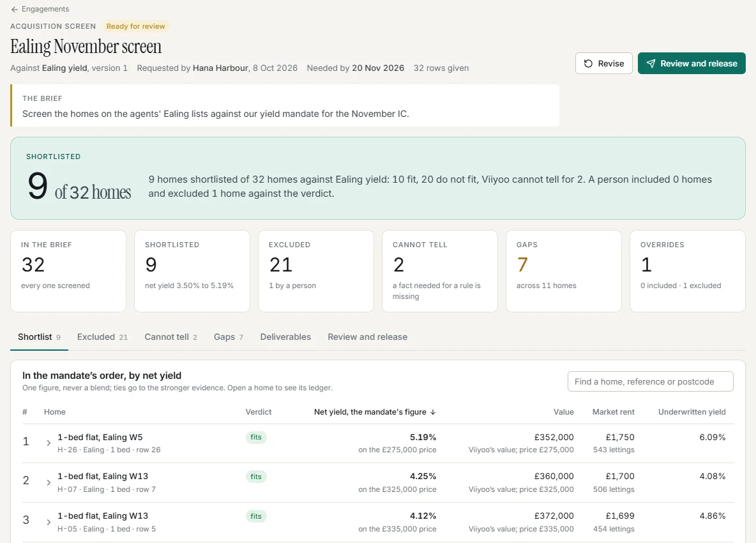Viewport: 756px width, 543px height.
Task: Click Review and release green button
Action: click(692, 63)
